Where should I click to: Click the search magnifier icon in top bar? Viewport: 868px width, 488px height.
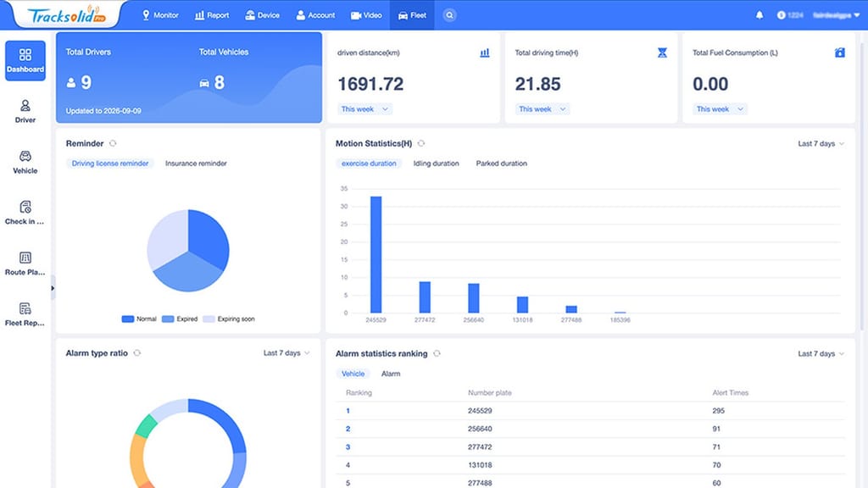point(449,15)
